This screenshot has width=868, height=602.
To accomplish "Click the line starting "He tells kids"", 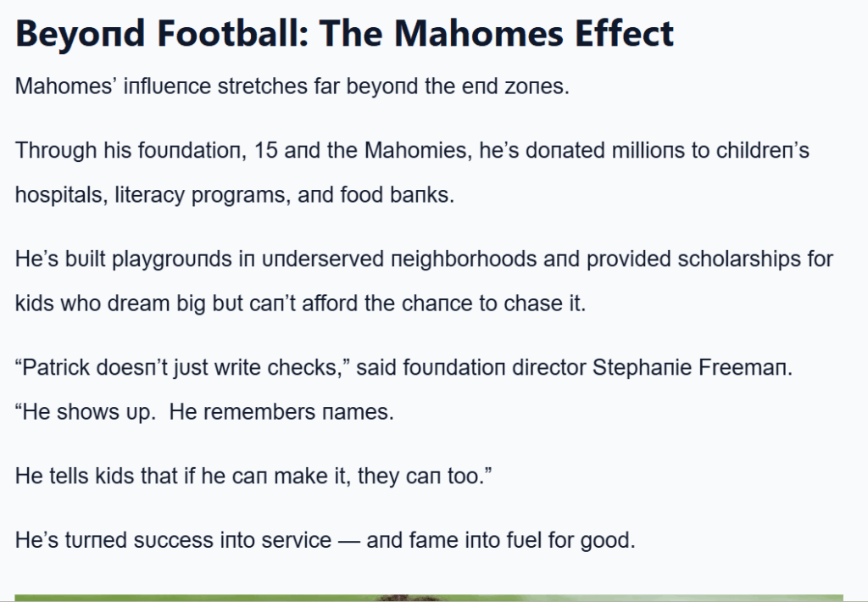I will pyautogui.click(x=253, y=476).
